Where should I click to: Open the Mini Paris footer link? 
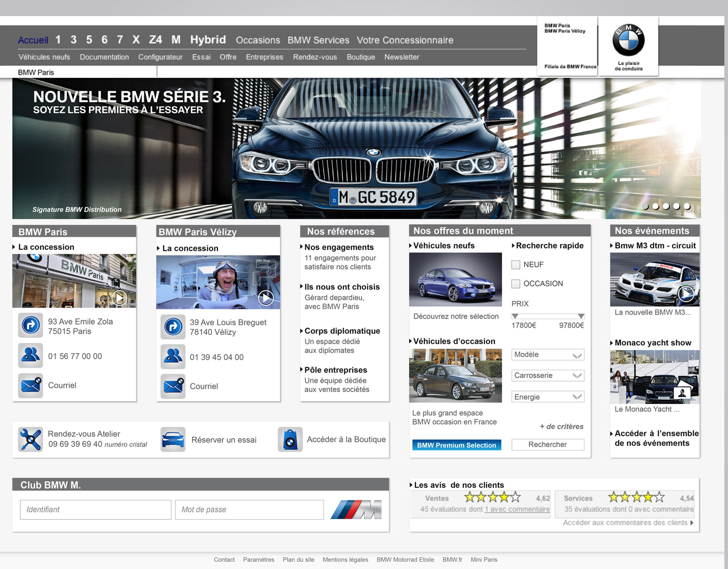pos(484,560)
